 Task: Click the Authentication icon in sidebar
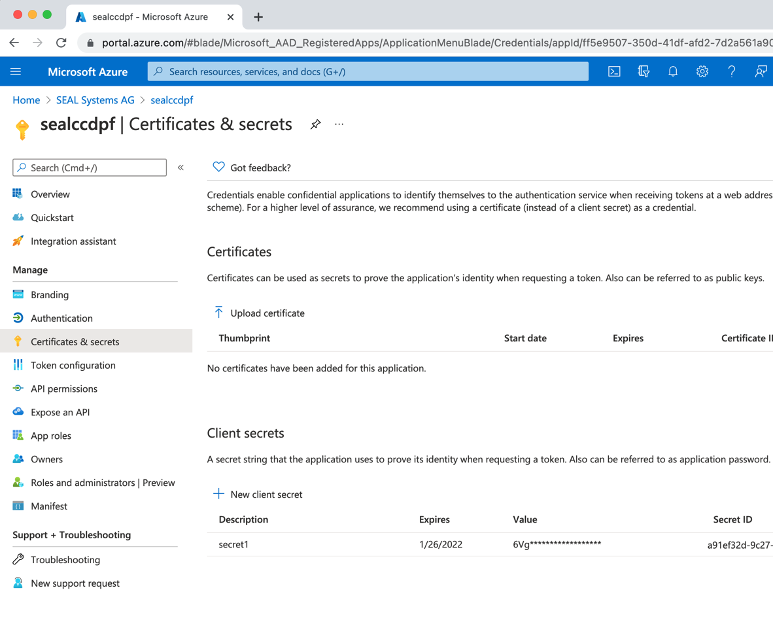(18, 318)
